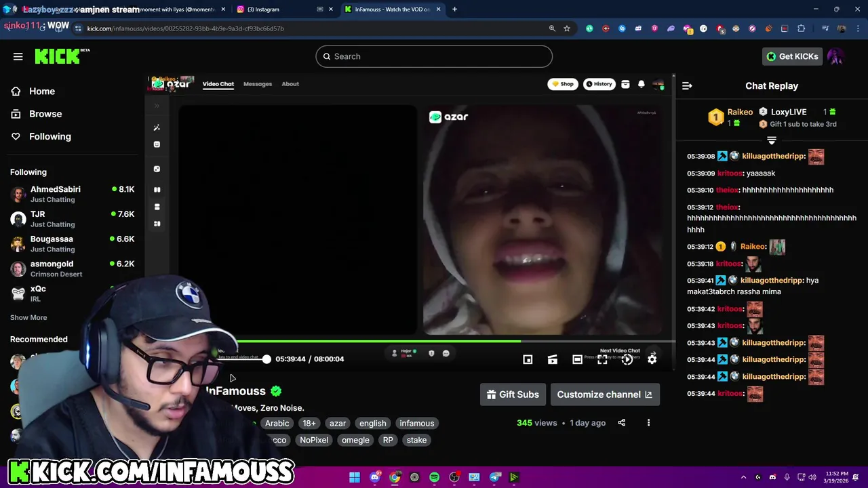Screen dimensions: 868x488
Task: Click Spotify icon in taskbar
Action: coord(434,477)
